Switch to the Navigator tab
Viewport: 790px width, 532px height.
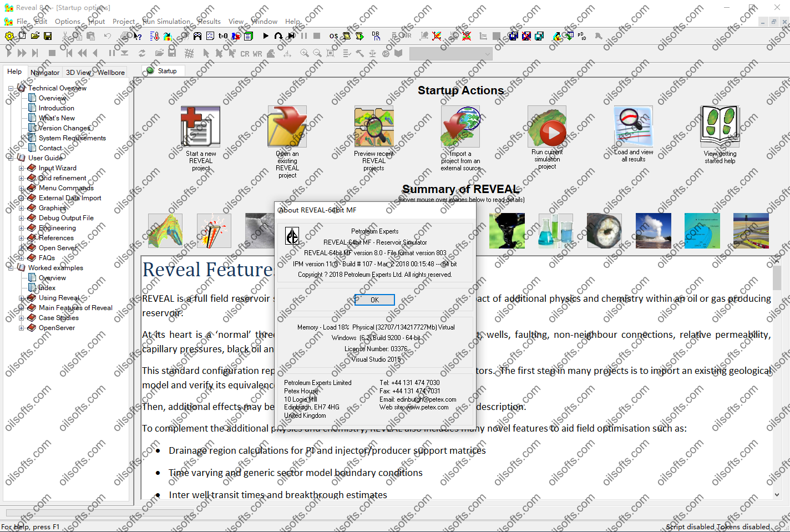(45, 72)
